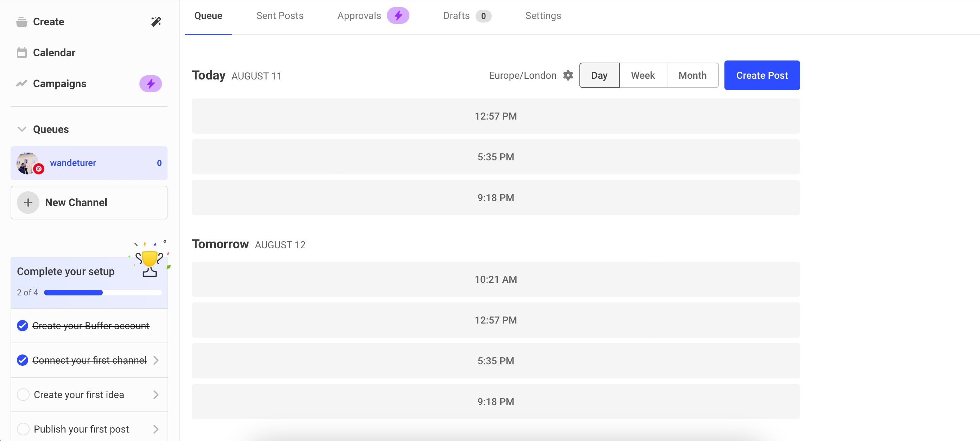Screen dimensions: 980x441
Task: Open timezone settings gear icon
Action: [x=568, y=75]
